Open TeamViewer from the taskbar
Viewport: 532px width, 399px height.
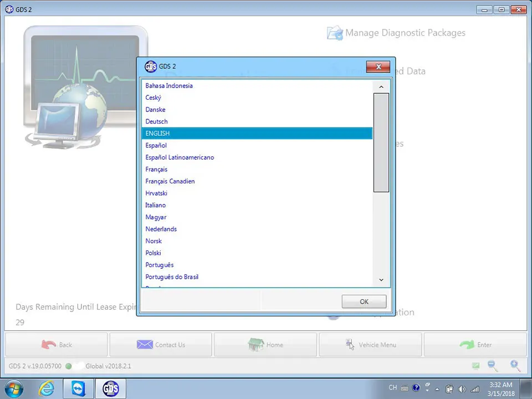78,389
